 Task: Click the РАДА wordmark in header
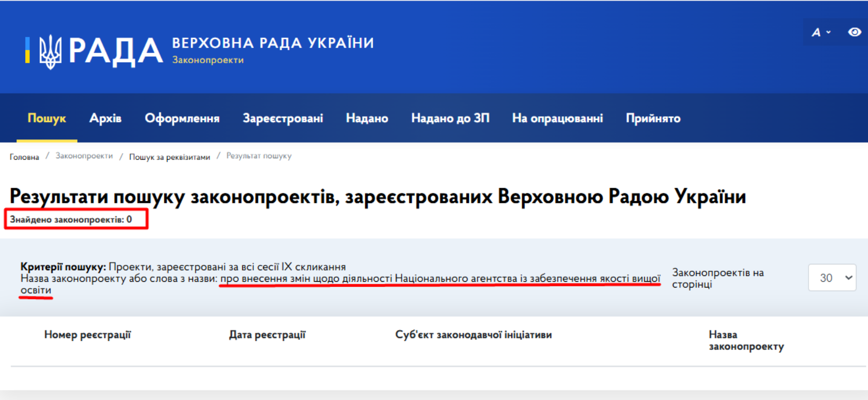[116, 52]
